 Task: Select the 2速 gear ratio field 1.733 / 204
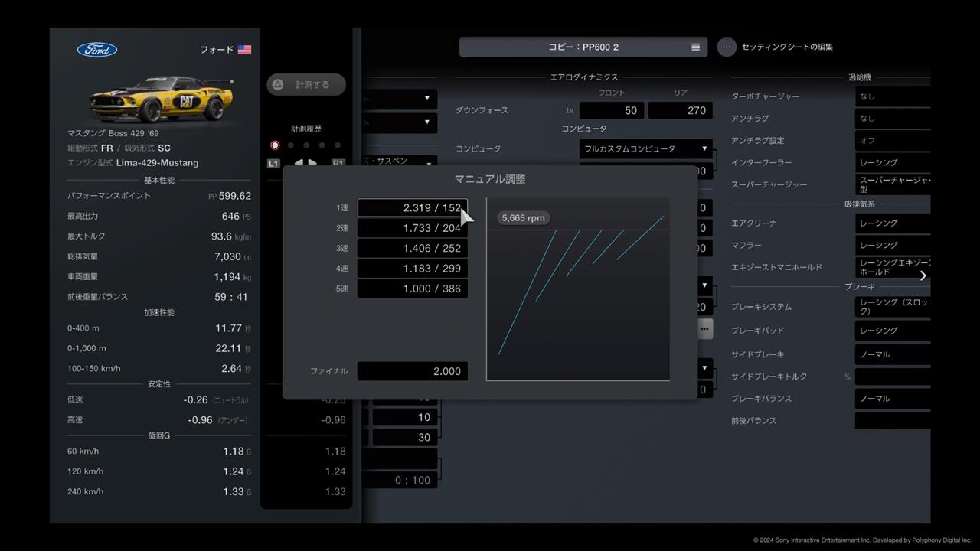coord(413,228)
